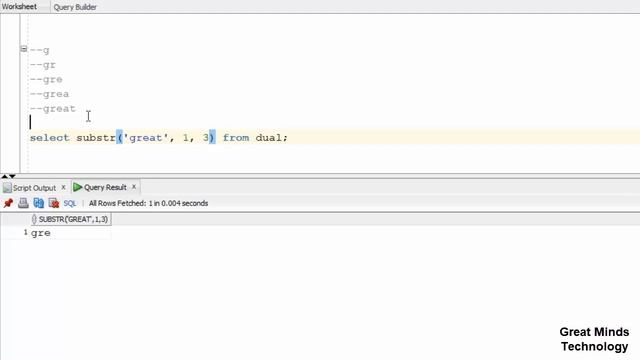Click the pane splitter down arrow
This screenshot has height=360, width=640.
tap(12, 176)
